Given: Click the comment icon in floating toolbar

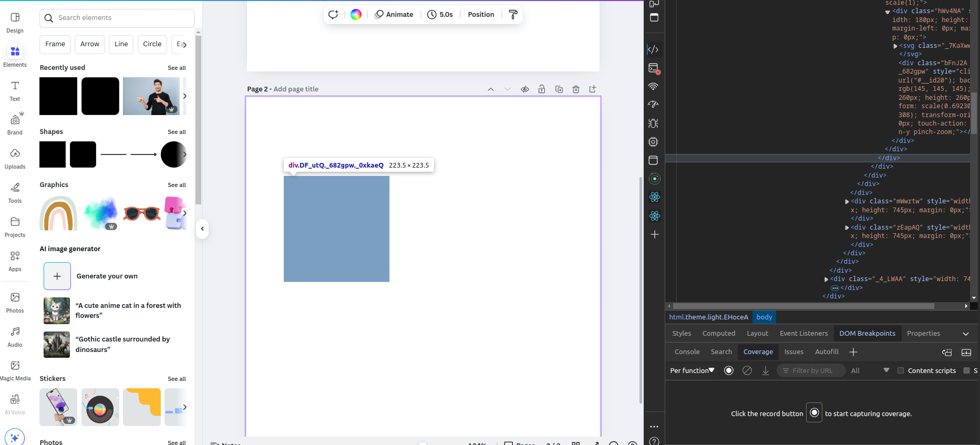Looking at the screenshot, I should (x=333, y=15).
